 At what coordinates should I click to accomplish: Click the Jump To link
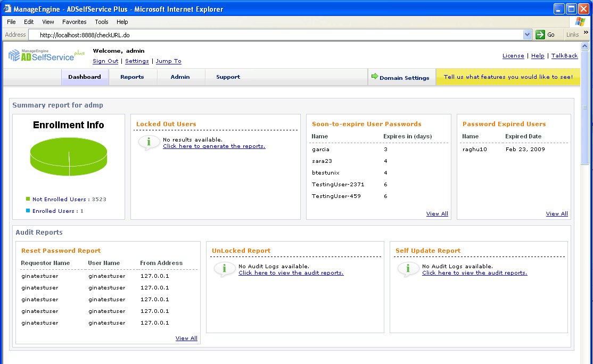click(169, 61)
